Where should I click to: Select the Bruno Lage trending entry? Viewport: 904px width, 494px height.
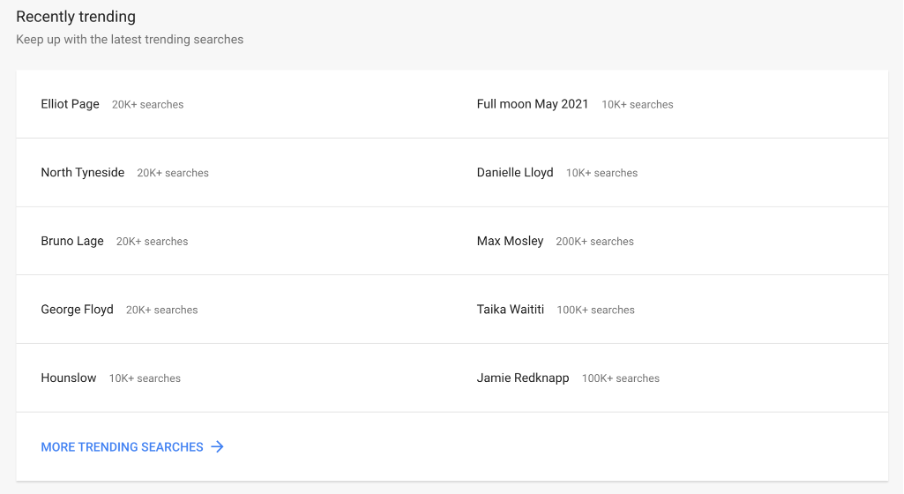[72, 241]
